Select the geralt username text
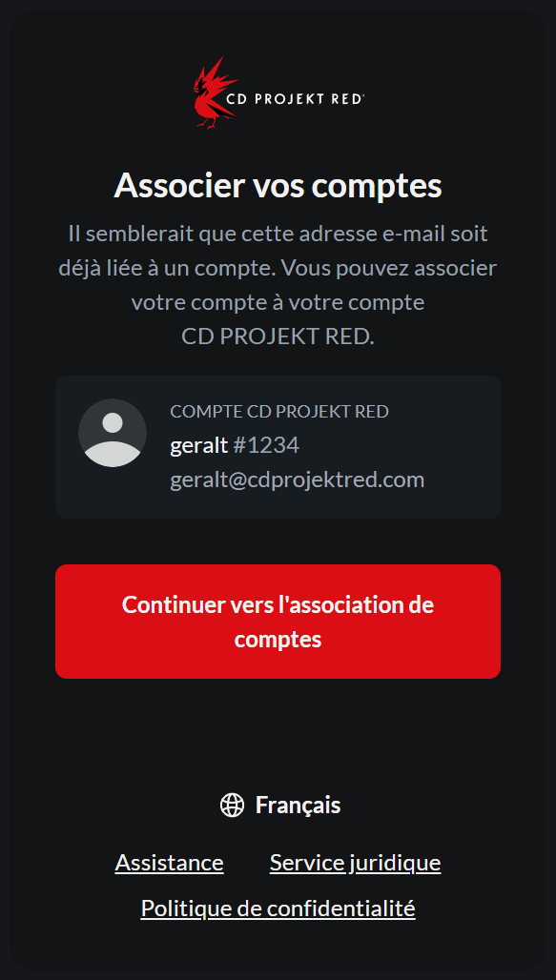556x980 pixels. click(x=199, y=445)
